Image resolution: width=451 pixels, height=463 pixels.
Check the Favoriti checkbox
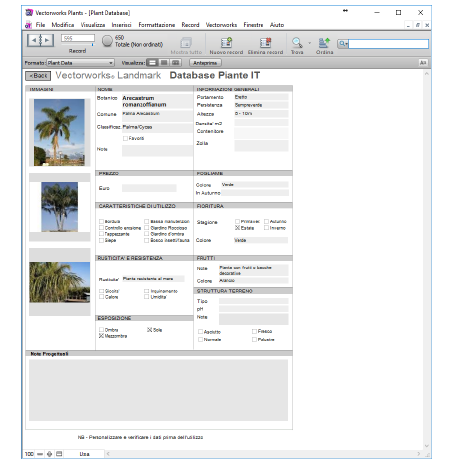[125, 138]
